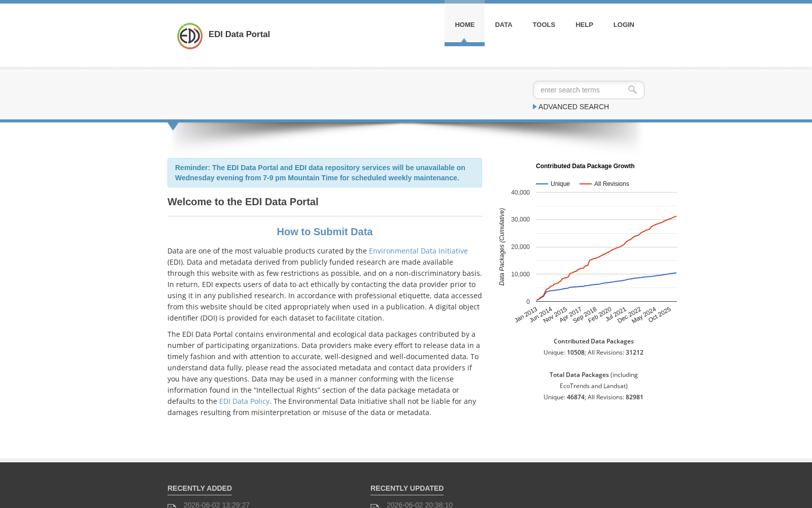Click the Contributed Data Packages label

click(x=594, y=341)
